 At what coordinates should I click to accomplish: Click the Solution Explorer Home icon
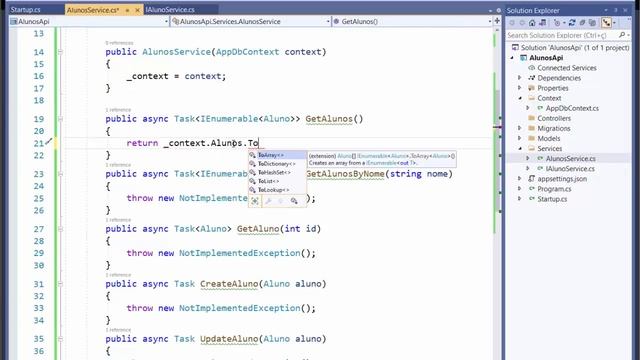click(x=532, y=23)
